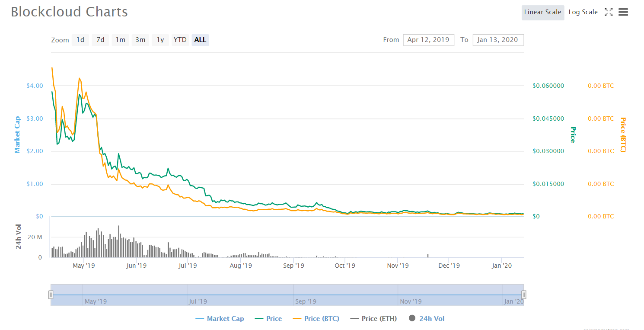Edit the From date field
Viewport: 644px width, 330px height.
click(x=428, y=40)
